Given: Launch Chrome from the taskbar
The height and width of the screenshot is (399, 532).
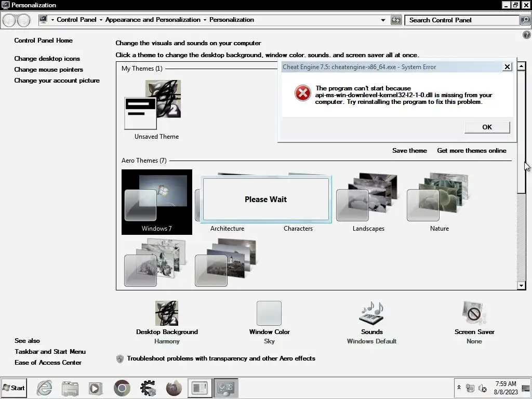Looking at the screenshot, I should pyautogui.click(x=122, y=388).
